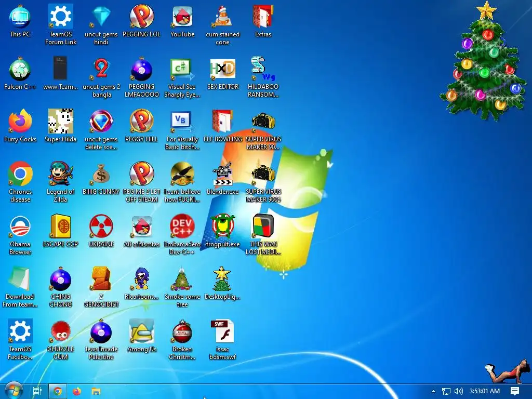Launch Embarcadero Dev-C++ shortcut

tap(182, 235)
